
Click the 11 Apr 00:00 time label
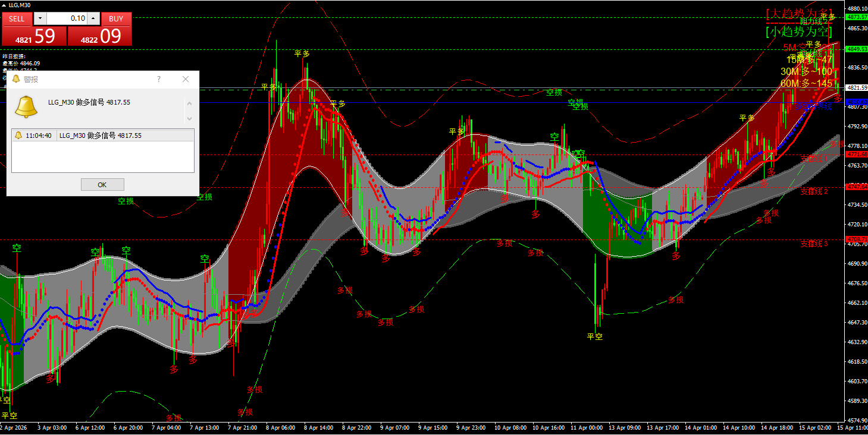click(x=587, y=428)
